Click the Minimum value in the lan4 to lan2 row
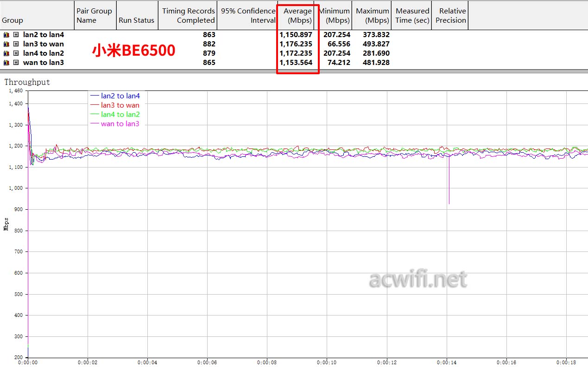Viewport: 588px width, 367px height. pyautogui.click(x=337, y=53)
